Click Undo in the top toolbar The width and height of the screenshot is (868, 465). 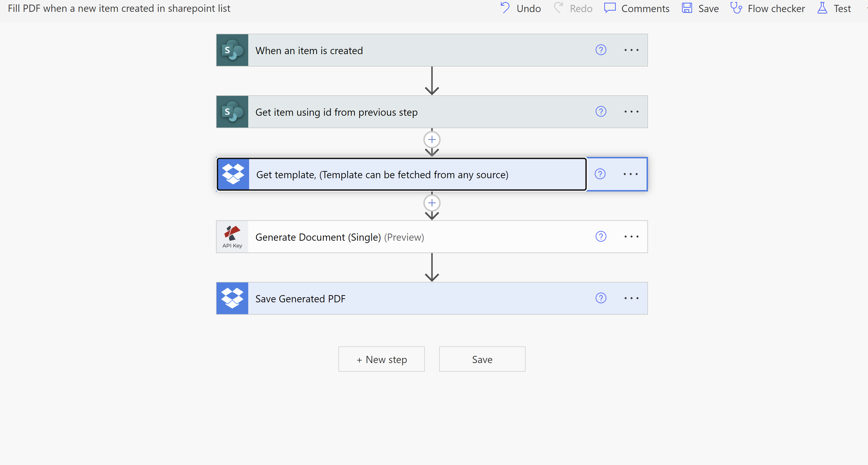pyautogui.click(x=521, y=8)
